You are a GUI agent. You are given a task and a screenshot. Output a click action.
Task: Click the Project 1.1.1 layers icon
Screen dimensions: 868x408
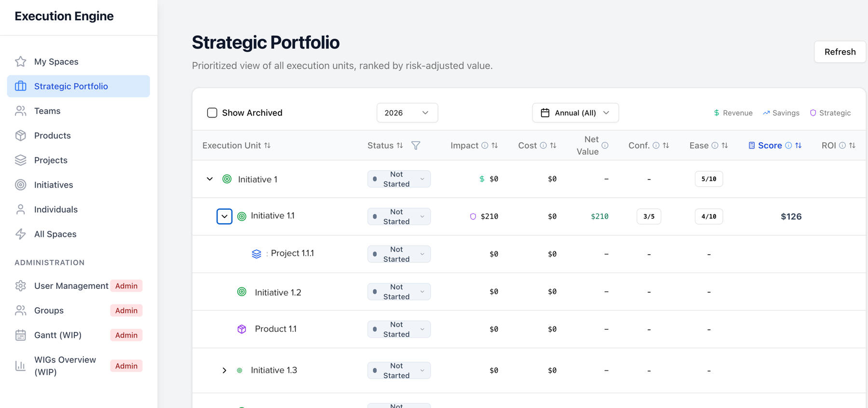click(x=257, y=254)
